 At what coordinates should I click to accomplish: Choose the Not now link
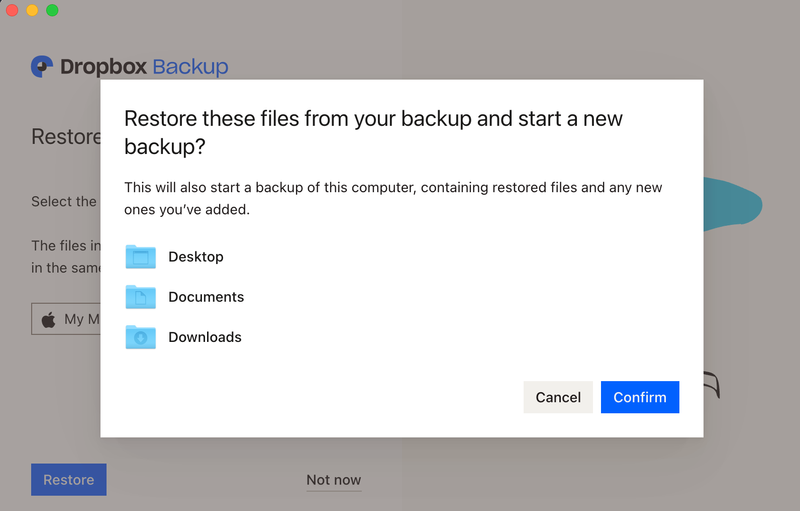point(333,480)
